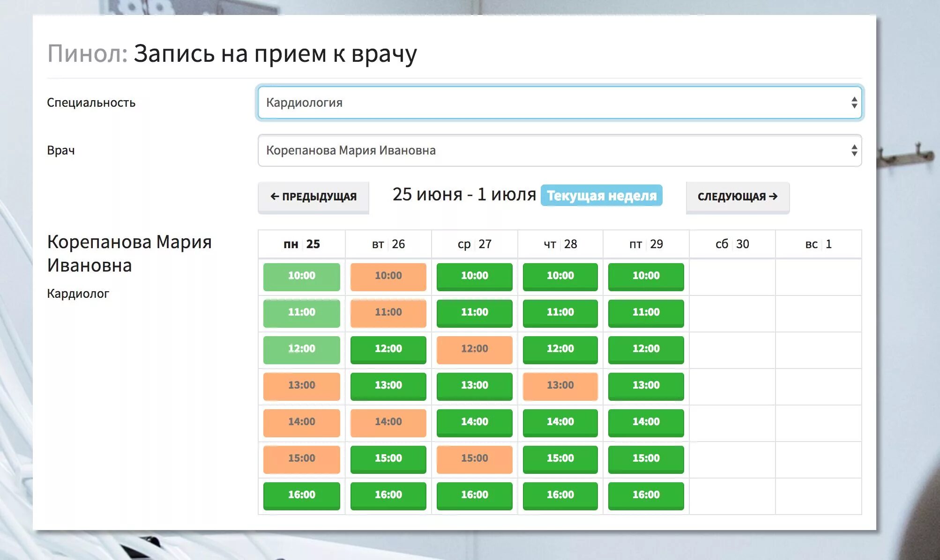Book the 15:00 slot on Thursday 28
940x560 pixels.
point(560,459)
